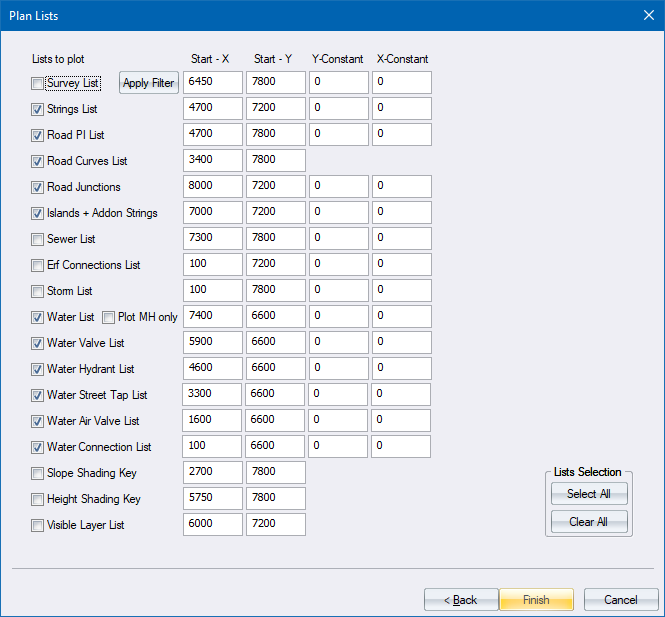Check the Plot MH only option

[109, 317]
